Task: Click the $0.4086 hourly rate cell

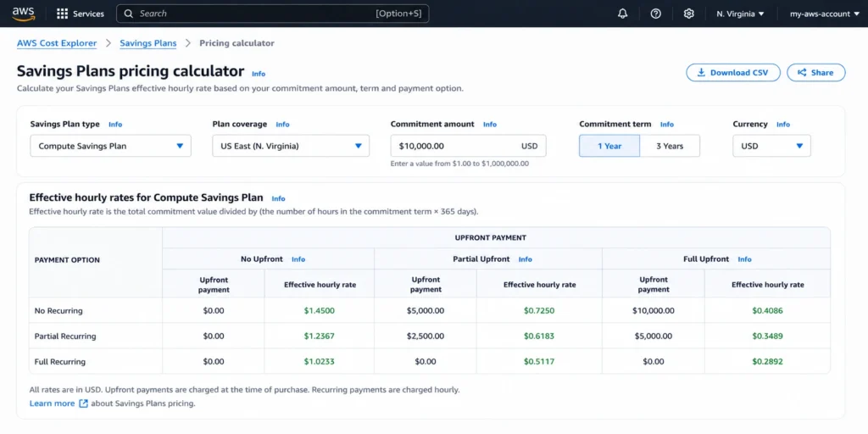Action: (768, 311)
